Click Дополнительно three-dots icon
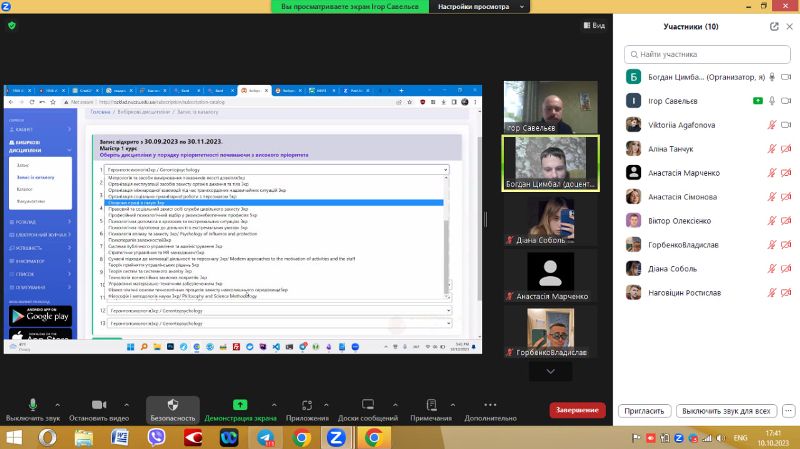The width and height of the screenshot is (800, 449). (x=490, y=404)
